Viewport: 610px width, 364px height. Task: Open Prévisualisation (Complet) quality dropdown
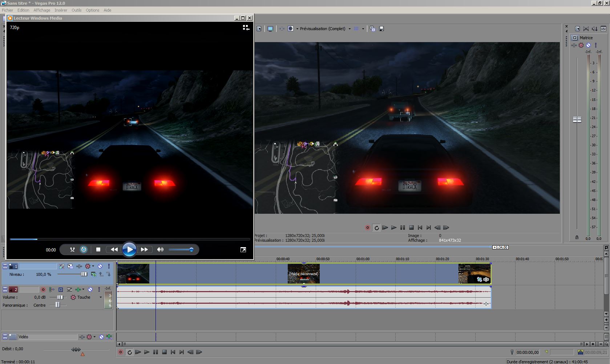point(350,29)
